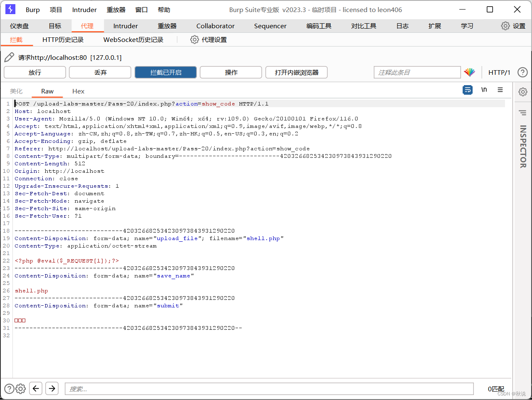Click the Referer header line
The width and height of the screenshot is (532, 400).
click(162, 149)
